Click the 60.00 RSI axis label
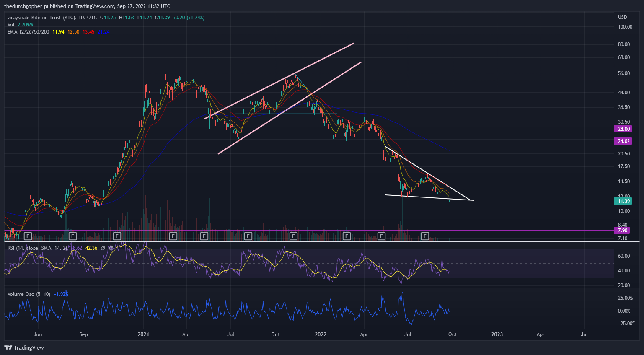Image resolution: width=644 pixels, height=355 pixels. point(624,256)
